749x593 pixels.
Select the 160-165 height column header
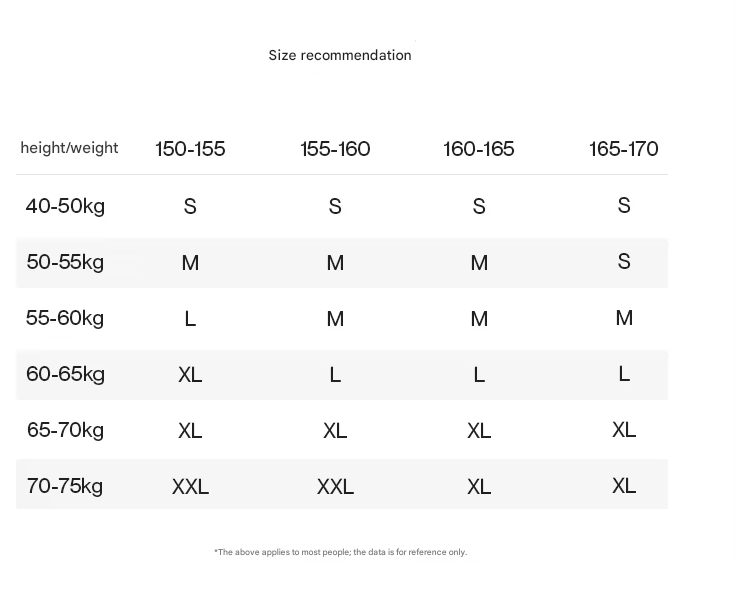[x=479, y=149]
